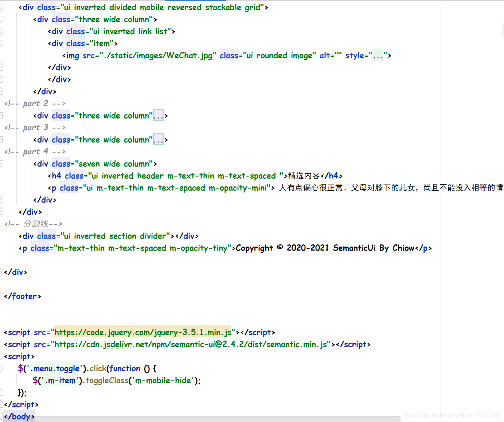Click the 'ui inverted link list' class value
504x422 pixels.
(130, 31)
